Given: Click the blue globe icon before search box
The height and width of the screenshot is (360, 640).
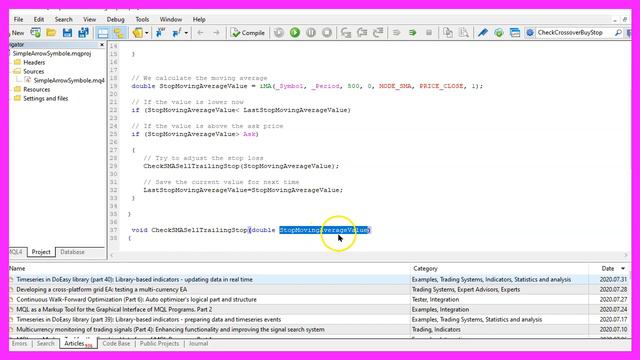Looking at the screenshot, I should click(x=530, y=33).
